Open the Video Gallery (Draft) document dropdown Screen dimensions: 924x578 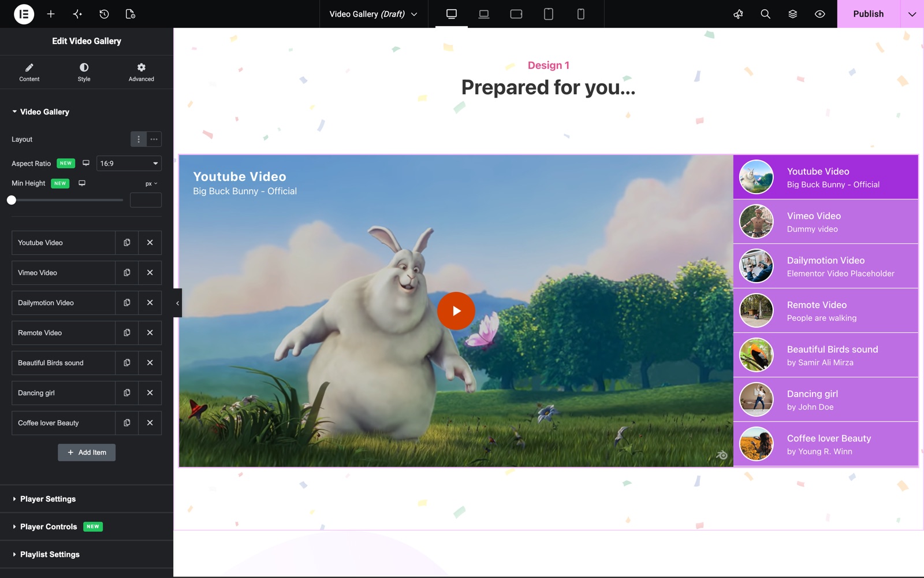[x=374, y=14]
